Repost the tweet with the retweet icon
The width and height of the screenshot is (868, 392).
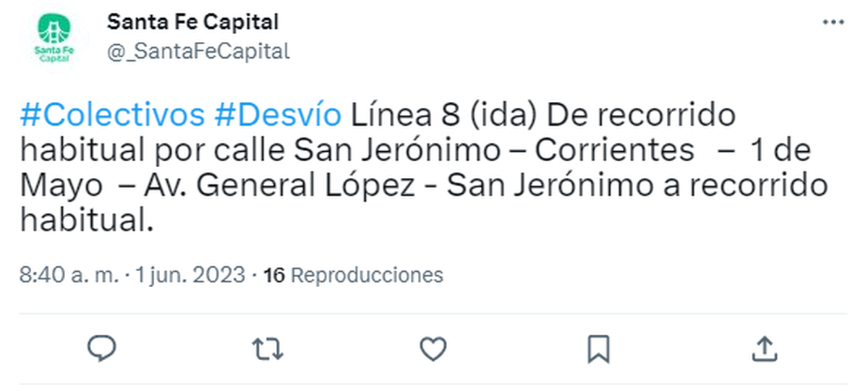268,349
